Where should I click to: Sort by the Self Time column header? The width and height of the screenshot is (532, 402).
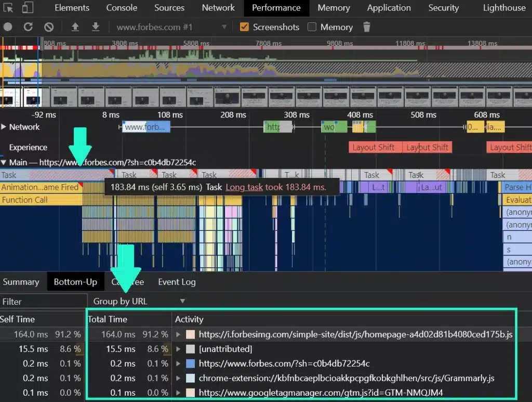(42, 319)
